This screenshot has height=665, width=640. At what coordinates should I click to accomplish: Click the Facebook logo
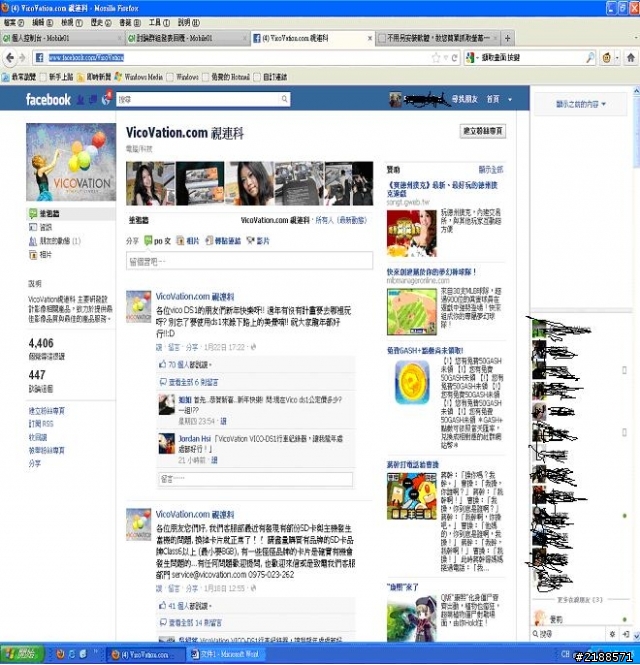coord(48,99)
